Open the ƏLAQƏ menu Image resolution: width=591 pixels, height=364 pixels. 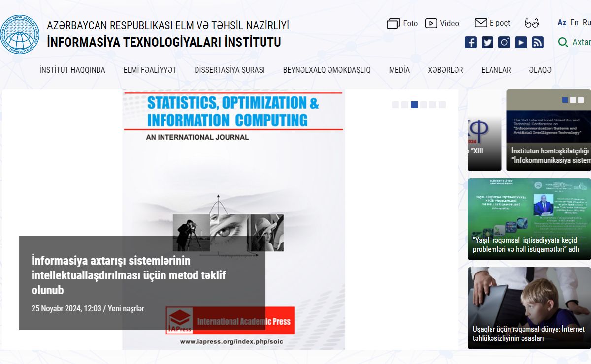click(540, 70)
